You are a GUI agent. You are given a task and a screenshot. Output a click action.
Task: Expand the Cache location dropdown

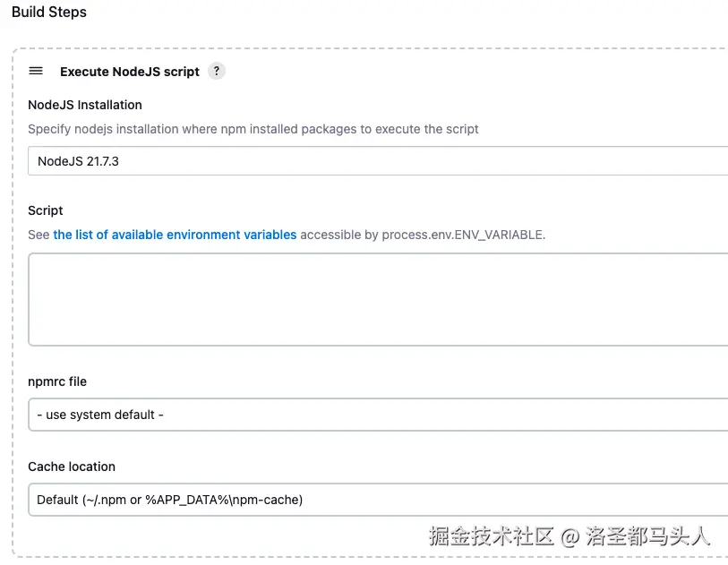378,500
